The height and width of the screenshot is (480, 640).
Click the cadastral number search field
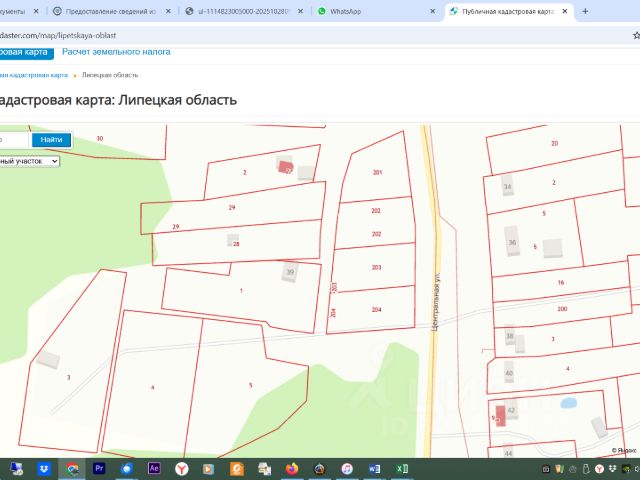point(14,140)
